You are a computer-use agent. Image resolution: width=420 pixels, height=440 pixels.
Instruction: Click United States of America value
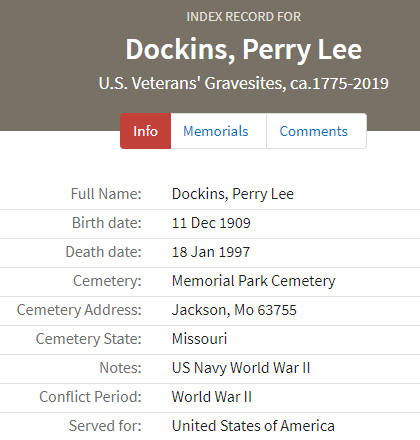(x=253, y=426)
